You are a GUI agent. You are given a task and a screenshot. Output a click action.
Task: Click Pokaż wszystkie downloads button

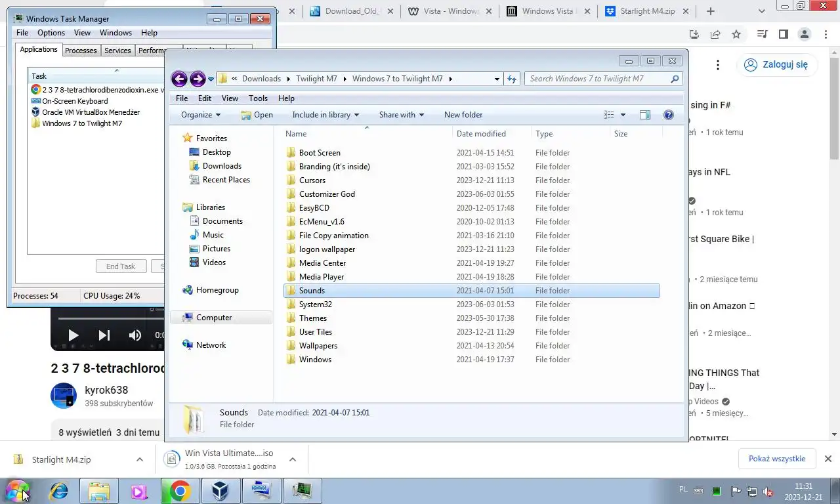tap(777, 459)
